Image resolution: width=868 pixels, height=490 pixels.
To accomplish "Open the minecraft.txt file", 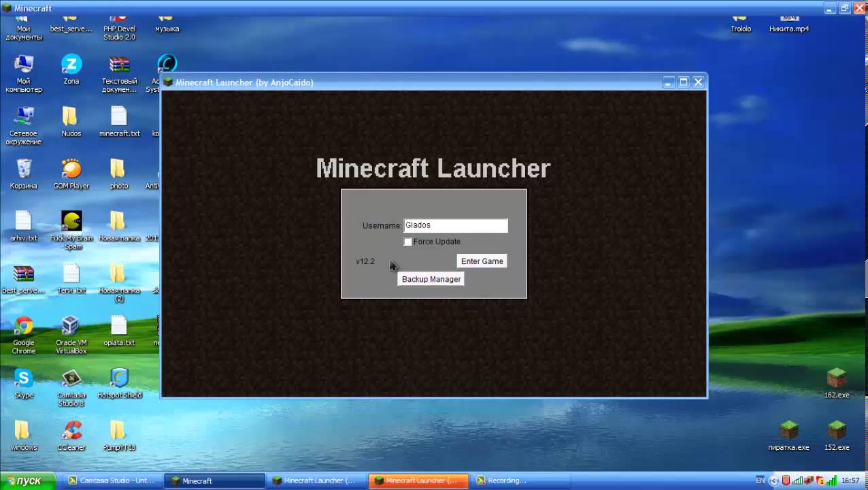I will (119, 122).
